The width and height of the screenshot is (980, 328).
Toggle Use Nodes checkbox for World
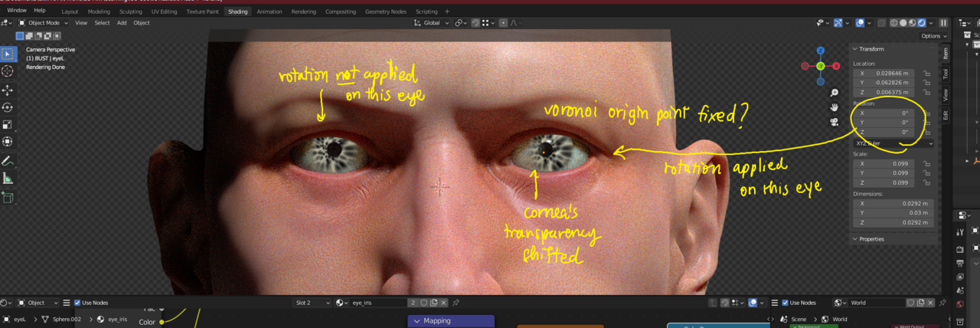pyautogui.click(x=785, y=303)
